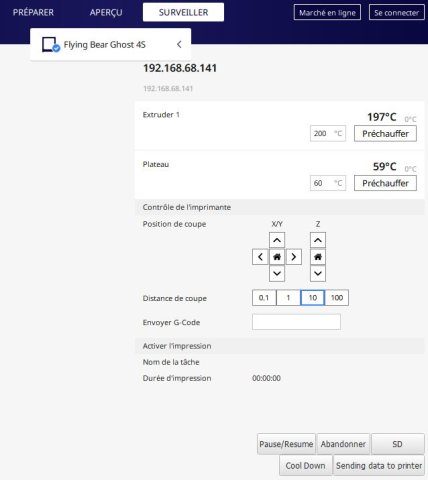Select 0.1 jog distance
428x480 pixels.
(264, 298)
